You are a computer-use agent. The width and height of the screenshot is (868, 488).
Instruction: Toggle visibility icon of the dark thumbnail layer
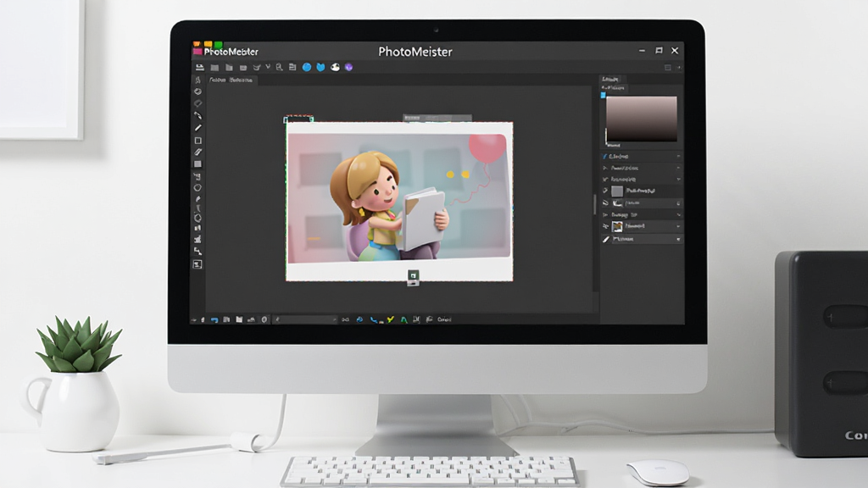(605, 203)
